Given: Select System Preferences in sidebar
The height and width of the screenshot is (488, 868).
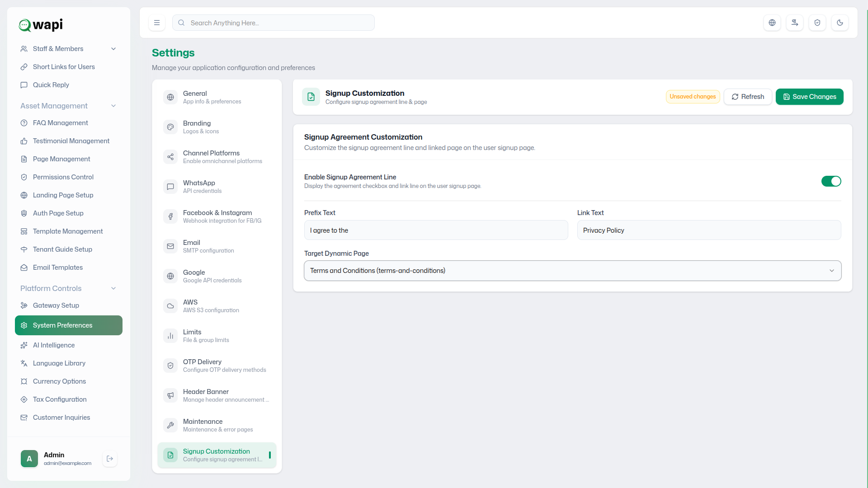Looking at the screenshot, I should 68,325.
